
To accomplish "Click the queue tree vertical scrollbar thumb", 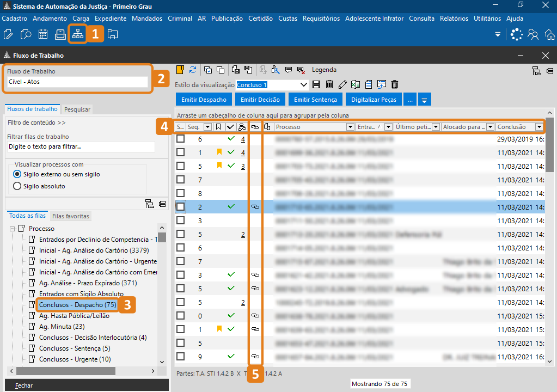I will pyautogui.click(x=162, y=237).
